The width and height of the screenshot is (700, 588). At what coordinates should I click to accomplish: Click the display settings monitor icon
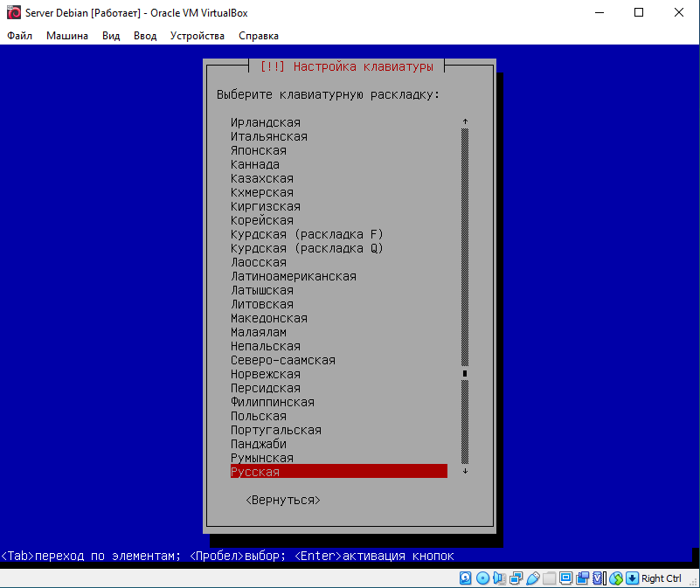(565, 578)
